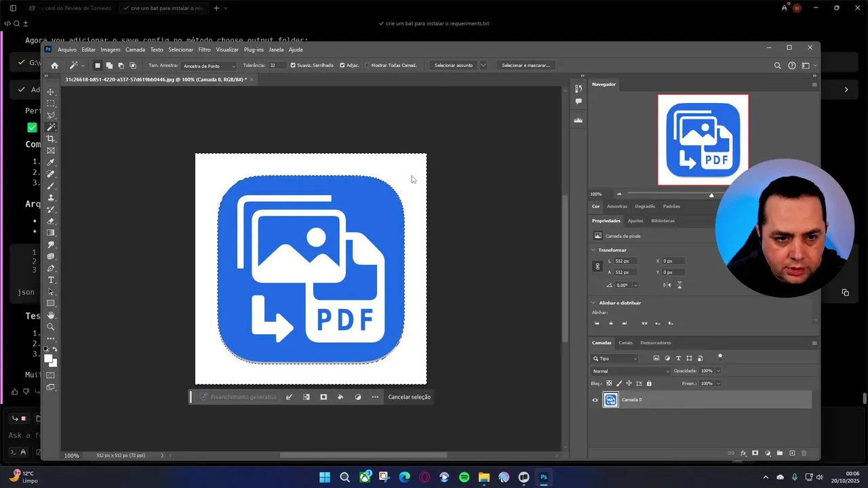Open the Arquivo menu
Image resolution: width=868 pixels, height=488 pixels.
67,49
